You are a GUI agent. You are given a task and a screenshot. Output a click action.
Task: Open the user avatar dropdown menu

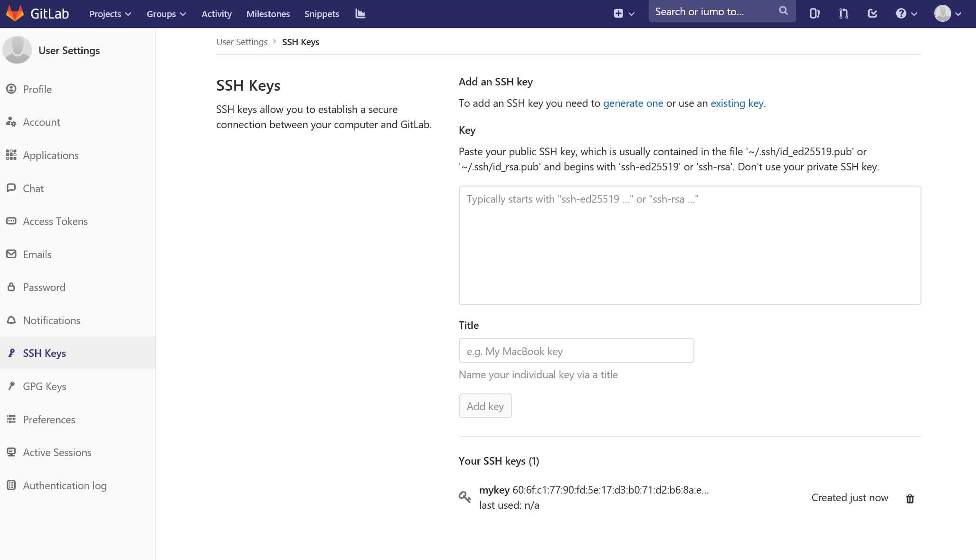coord(948,14)
